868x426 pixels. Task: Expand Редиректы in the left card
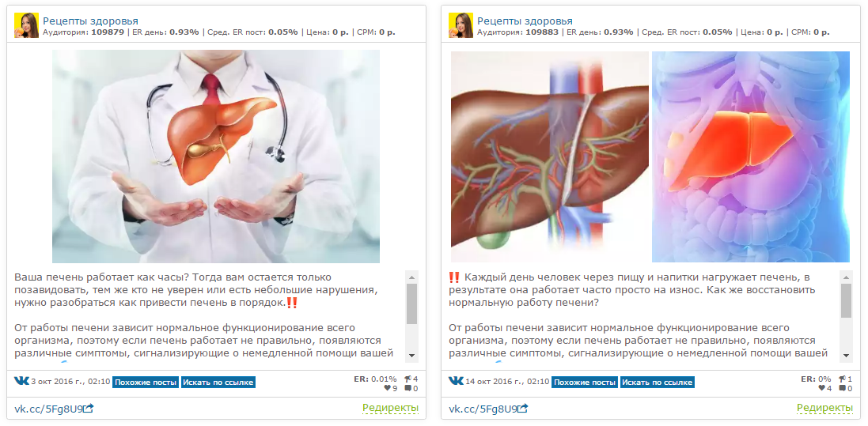pos(390,409)
